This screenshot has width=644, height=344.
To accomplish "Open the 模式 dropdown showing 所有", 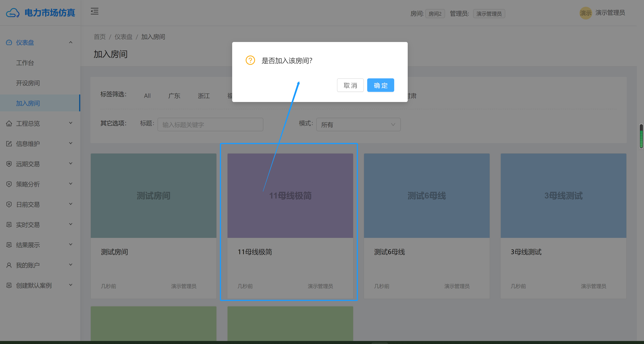I will click(358, 124).
